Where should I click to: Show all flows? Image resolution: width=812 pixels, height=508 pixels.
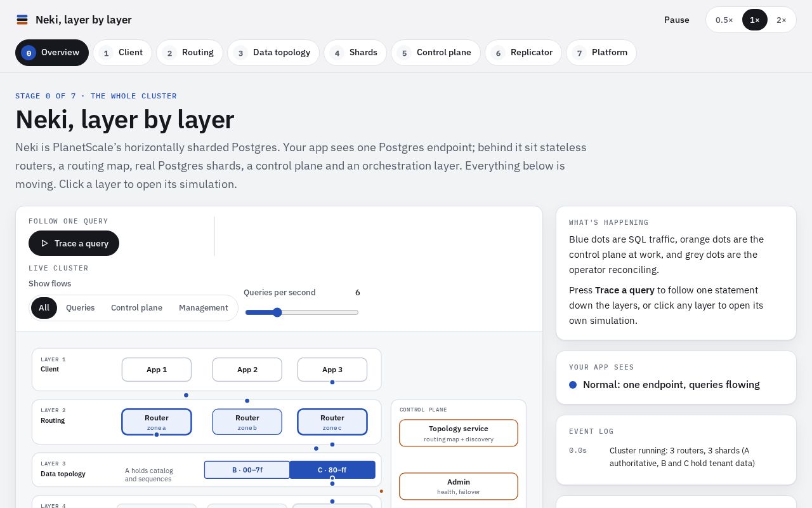click(x=44, y=308)
